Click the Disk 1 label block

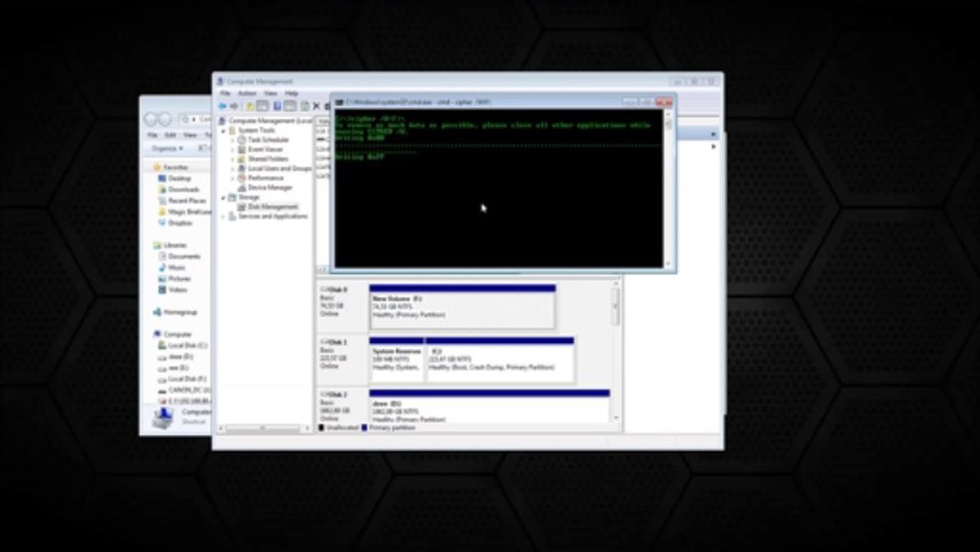point(342,360)
